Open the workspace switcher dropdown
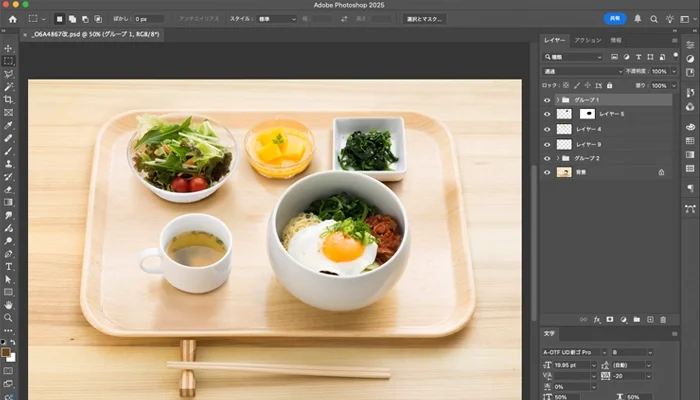 tap(688, 19)
